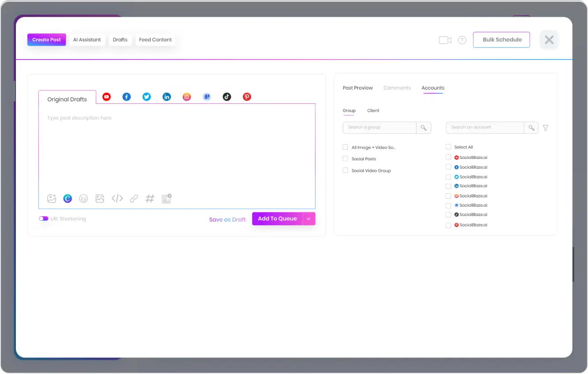
Task: Focus the Search a group field
Action: click(x=380, y=128)
